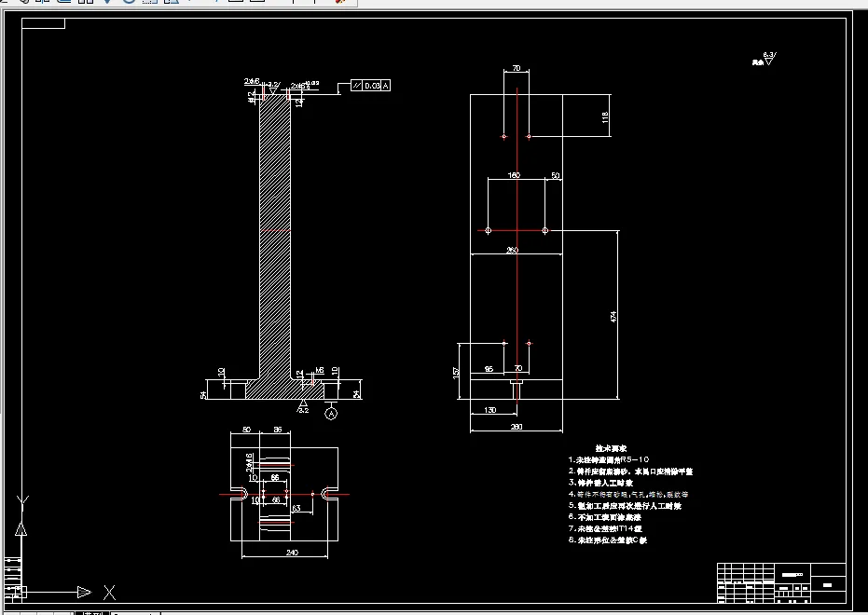This screenshot has width=868, height=615.
Task: Click the 240 dimension value
Action: tap(293, 552)
